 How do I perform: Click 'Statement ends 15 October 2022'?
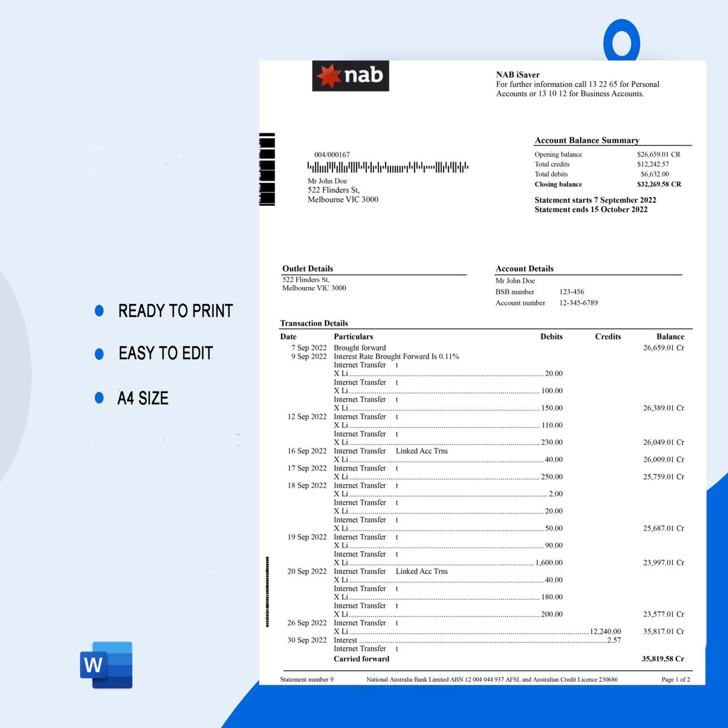coord(591,209)
